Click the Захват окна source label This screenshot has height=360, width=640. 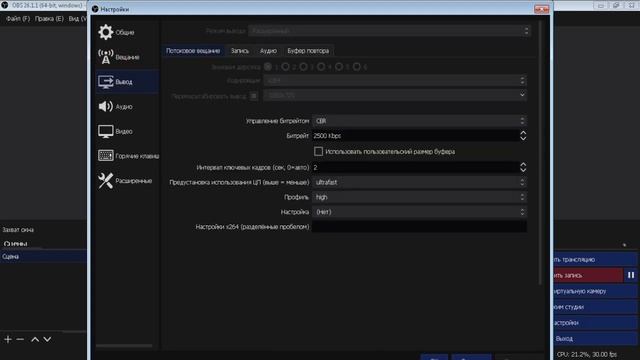coord(18,230)
